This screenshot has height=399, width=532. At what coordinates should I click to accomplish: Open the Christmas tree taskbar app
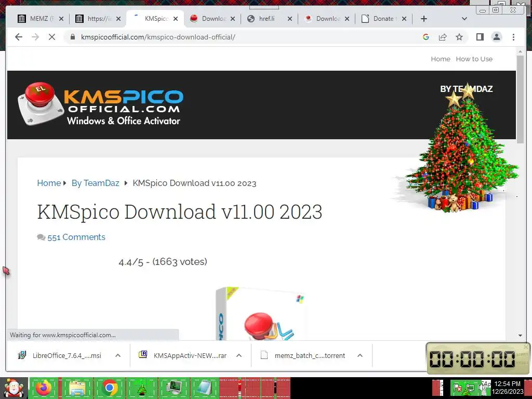point(141,388)
